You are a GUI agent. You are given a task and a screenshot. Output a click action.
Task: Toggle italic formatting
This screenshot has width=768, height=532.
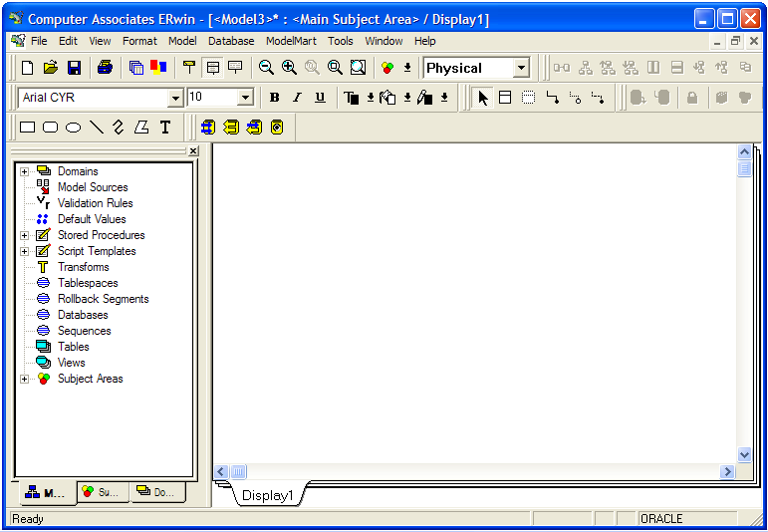297,98
